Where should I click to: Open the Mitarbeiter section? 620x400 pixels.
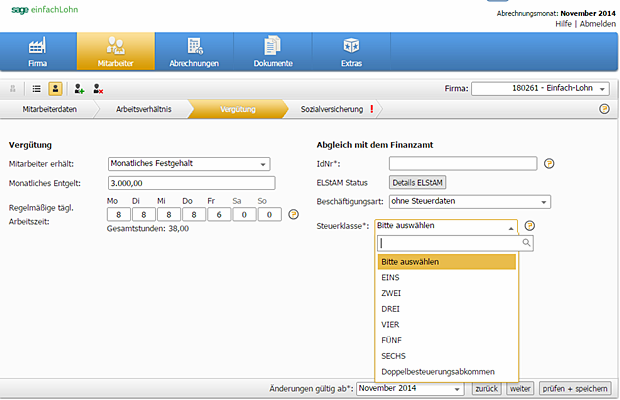point(116,52)
